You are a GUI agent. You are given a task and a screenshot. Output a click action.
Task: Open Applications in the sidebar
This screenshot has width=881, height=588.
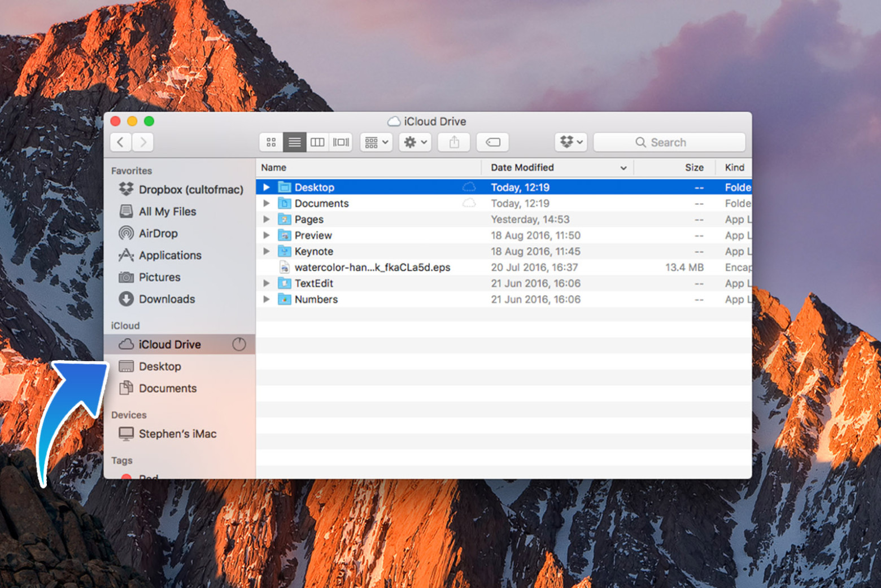click(170, 255)
